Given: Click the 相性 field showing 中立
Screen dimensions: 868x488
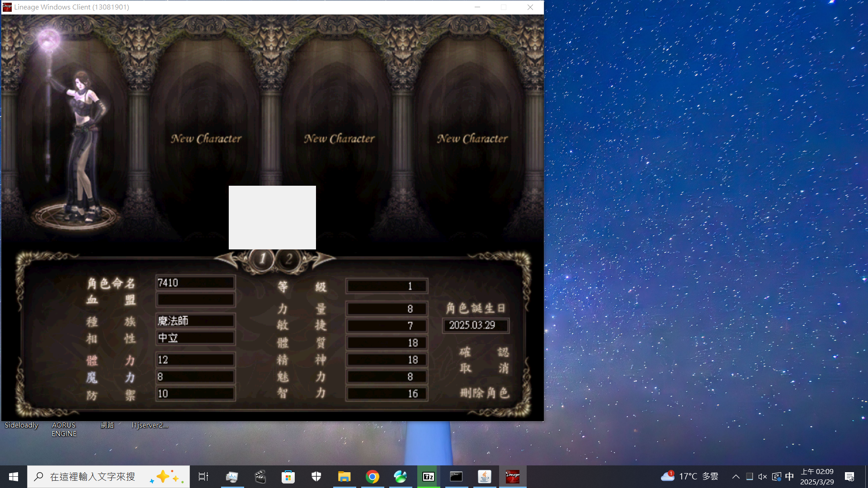Looking at the screenshot, I should (x=195, y=338).
